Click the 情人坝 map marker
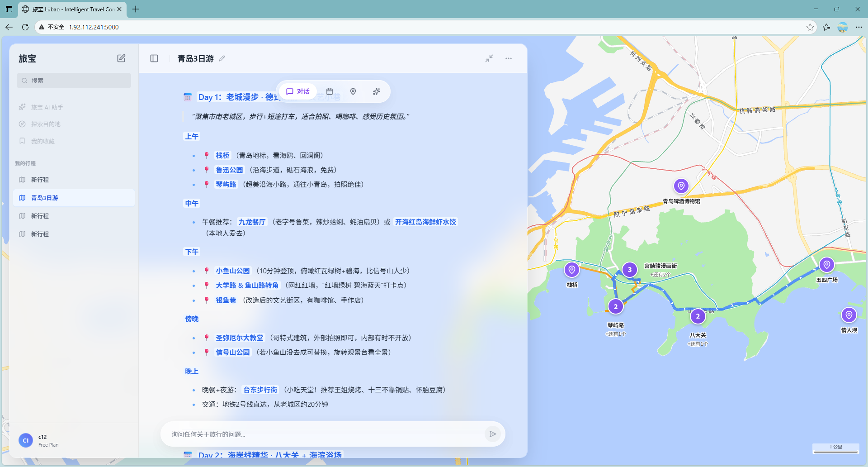This screenshot has width=868, height=467. click(849, 315)
